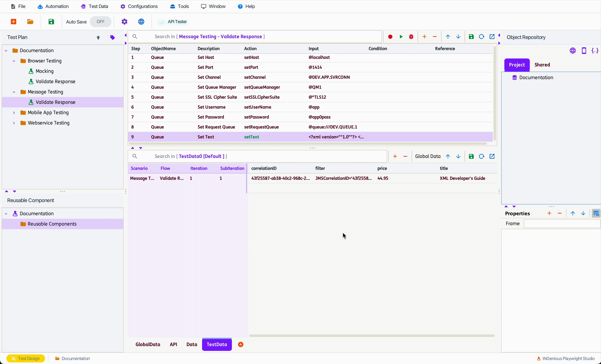Click the red Record button in steps toolbar
This screenshot has height=364, width=601.
click(x=390, y=37)
